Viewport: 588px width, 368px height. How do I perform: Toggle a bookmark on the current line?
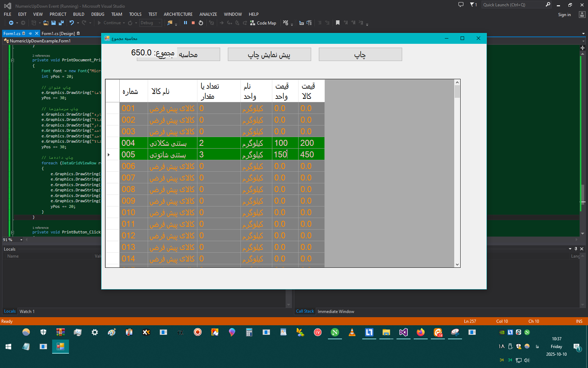click(338, 23)
